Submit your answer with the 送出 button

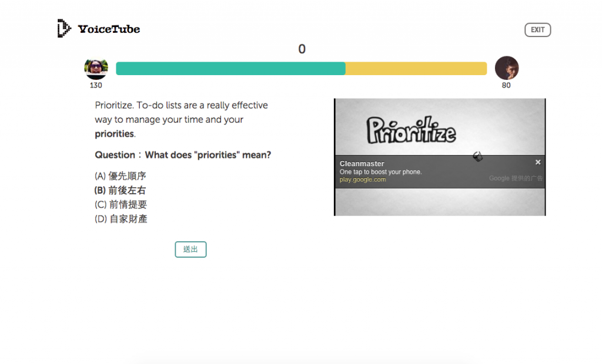190,249
